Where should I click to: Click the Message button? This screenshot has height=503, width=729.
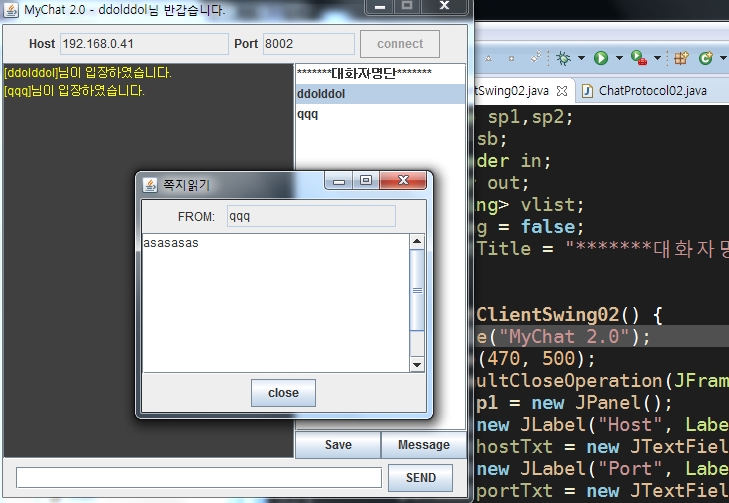pos(423,445)
